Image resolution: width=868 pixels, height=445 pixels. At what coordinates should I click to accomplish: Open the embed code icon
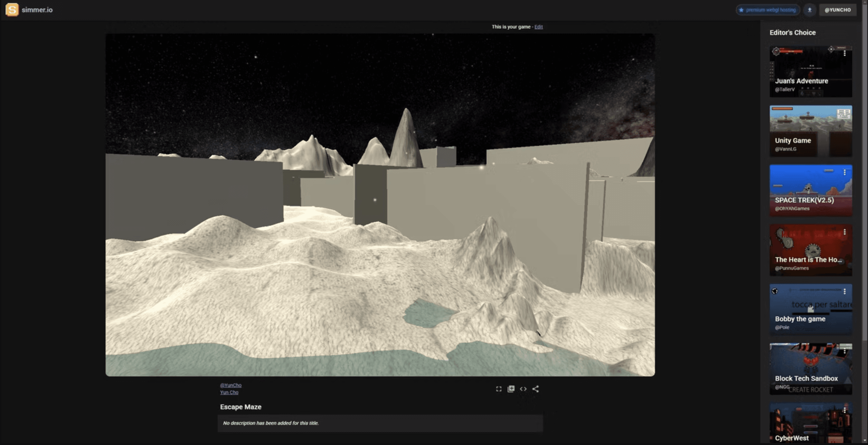523,389
